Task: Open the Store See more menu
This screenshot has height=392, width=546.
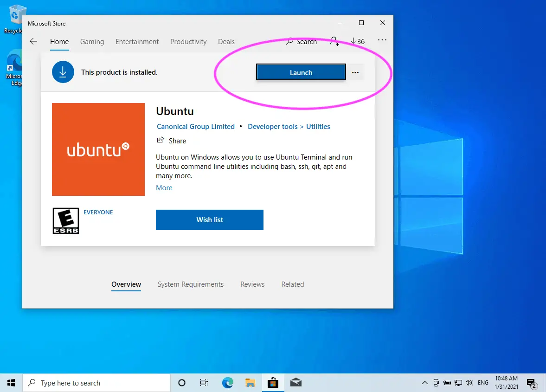Action: coord(382,40)
